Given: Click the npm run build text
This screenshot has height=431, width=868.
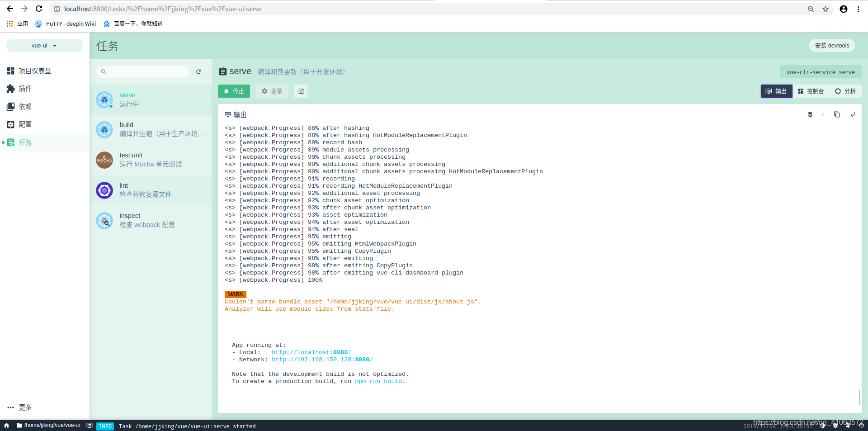Looking at the screenshot, I should coord(378,381).
